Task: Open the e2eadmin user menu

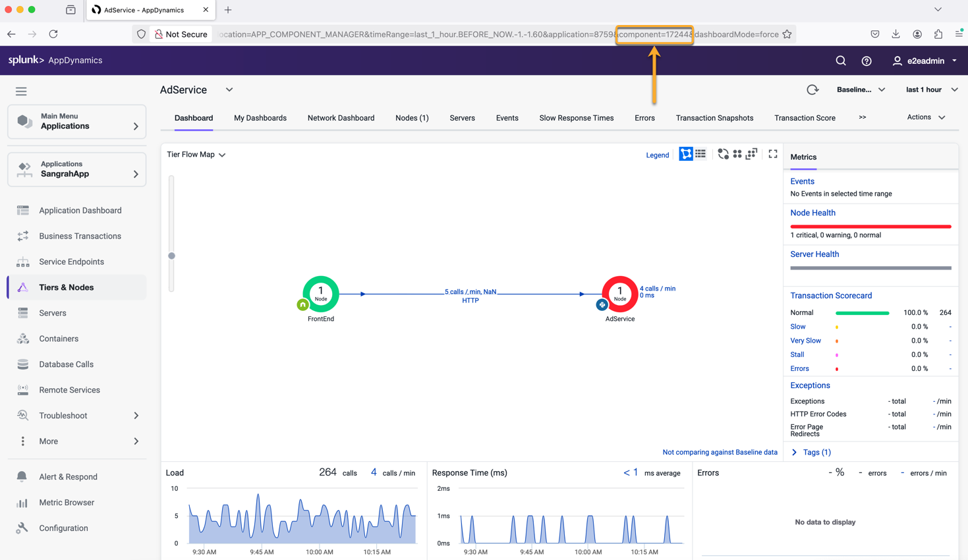Action: click(925, 61)
